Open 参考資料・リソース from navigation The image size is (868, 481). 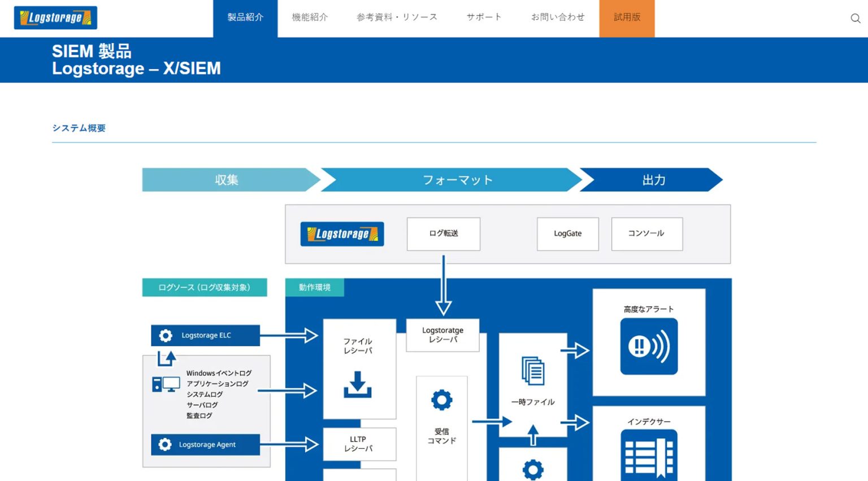396,17
